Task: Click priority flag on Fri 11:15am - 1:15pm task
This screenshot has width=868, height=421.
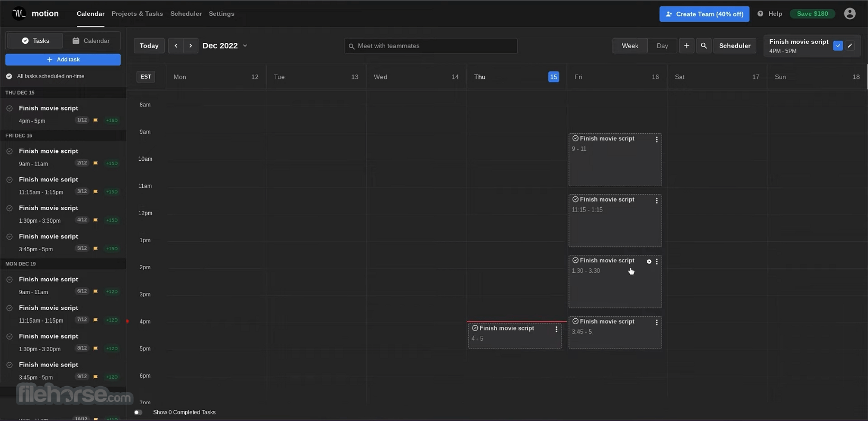Action: (x=95, y=192)
